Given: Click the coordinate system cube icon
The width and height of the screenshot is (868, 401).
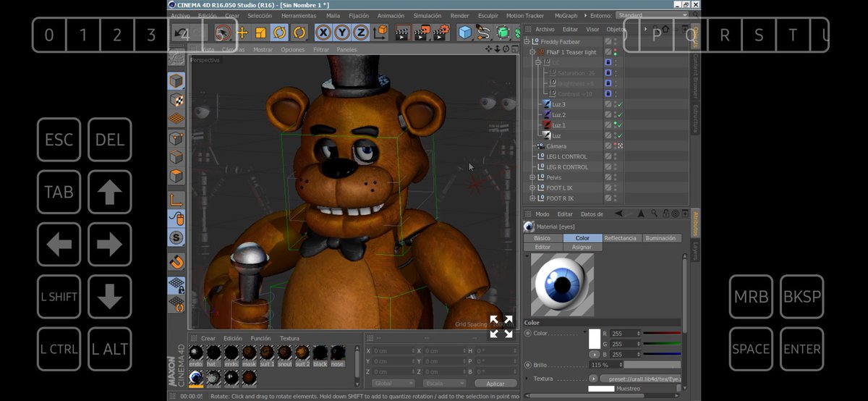Looking at the screenshot, I should (x=380, y=33).
